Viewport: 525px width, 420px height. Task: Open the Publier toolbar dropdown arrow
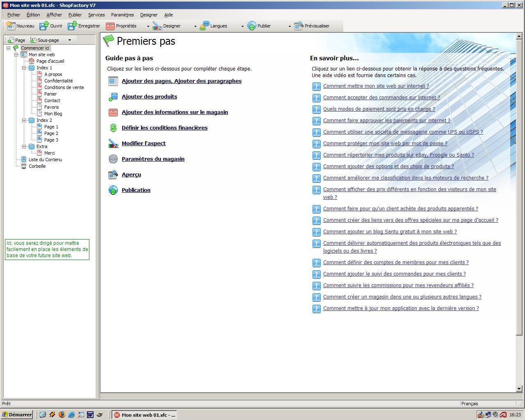[x=290, y=26]
